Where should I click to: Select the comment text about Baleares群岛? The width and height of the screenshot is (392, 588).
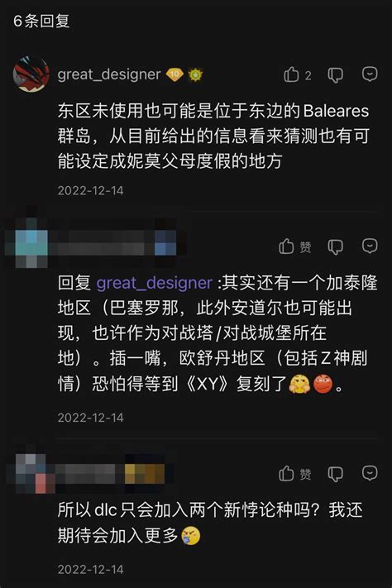pos(213,136)
